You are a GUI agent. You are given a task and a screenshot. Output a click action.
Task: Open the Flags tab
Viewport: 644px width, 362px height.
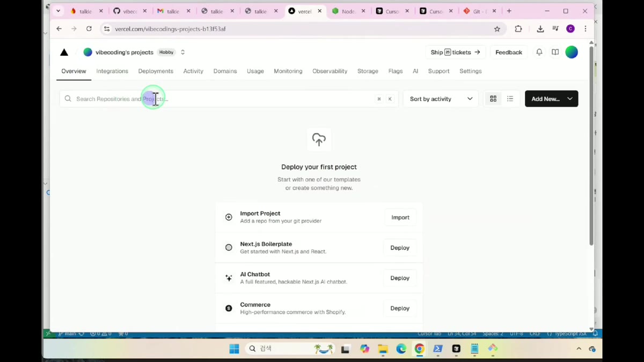click(396, 71)
